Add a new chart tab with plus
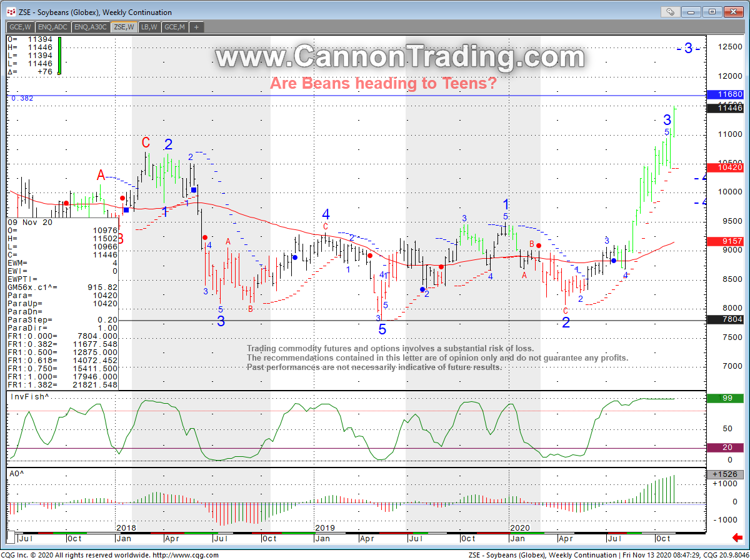This screenshot has width=750, height=560. pos(196,27)
